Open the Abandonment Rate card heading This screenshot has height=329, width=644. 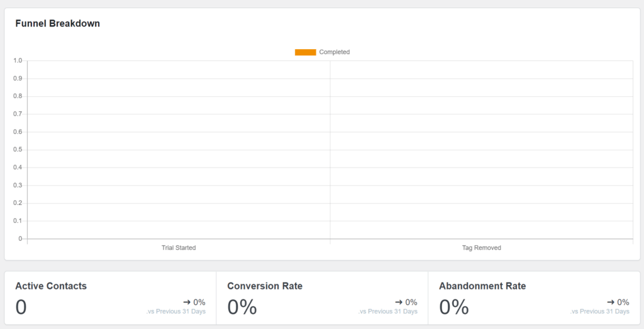click(x=482, y=286)
